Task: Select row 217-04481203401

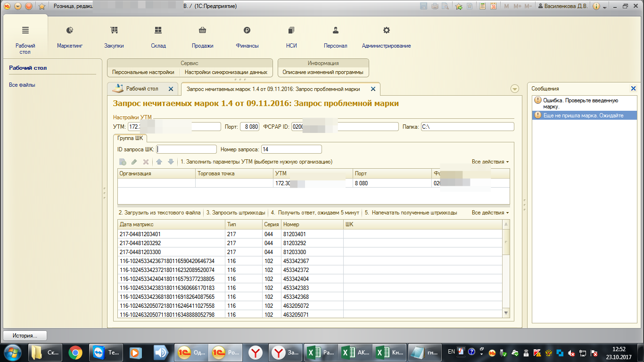Action: tap(310, 234)
